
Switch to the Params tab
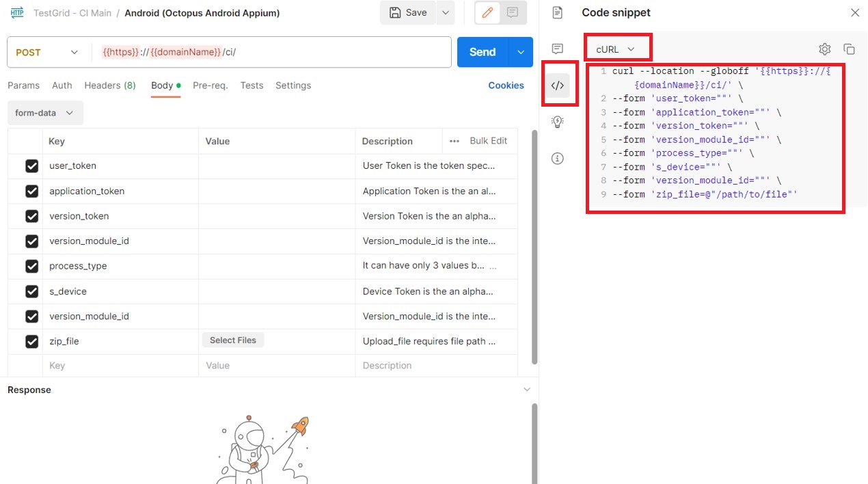23,85
